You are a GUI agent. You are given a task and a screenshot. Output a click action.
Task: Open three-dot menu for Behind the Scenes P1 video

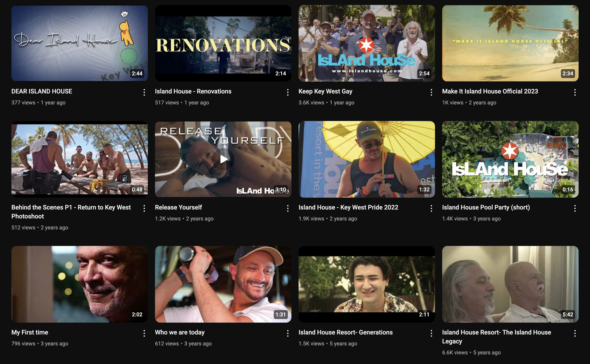point(144,208)
